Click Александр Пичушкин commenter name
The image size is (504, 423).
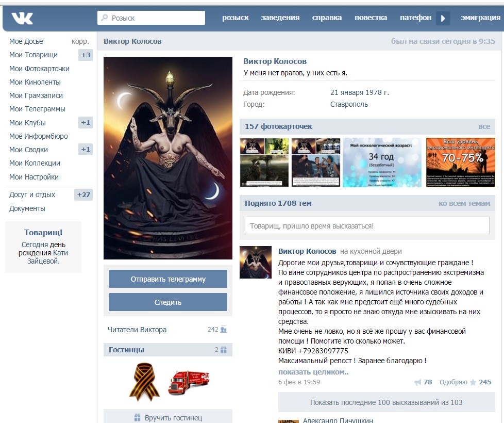338,420
